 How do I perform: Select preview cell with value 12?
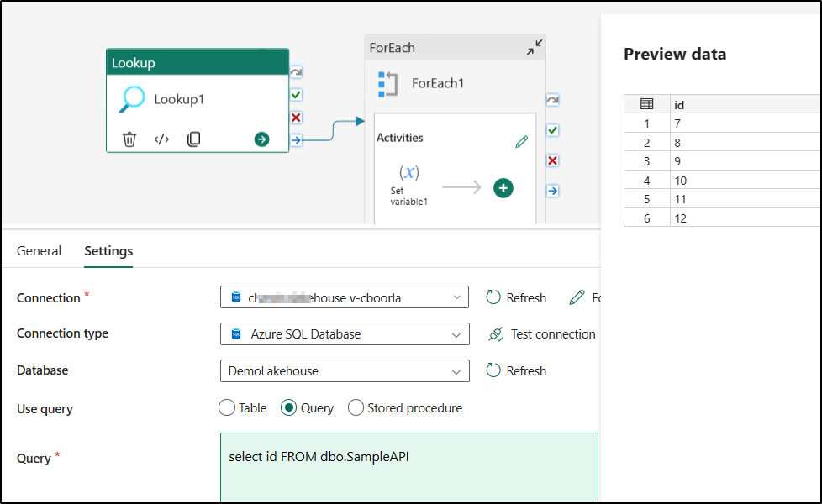point(745,218)
